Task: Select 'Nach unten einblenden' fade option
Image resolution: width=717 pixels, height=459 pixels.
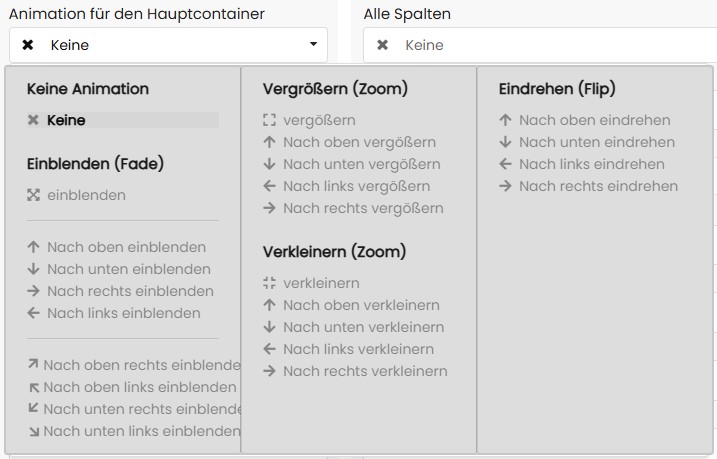Action: click(x=128, y=269)
